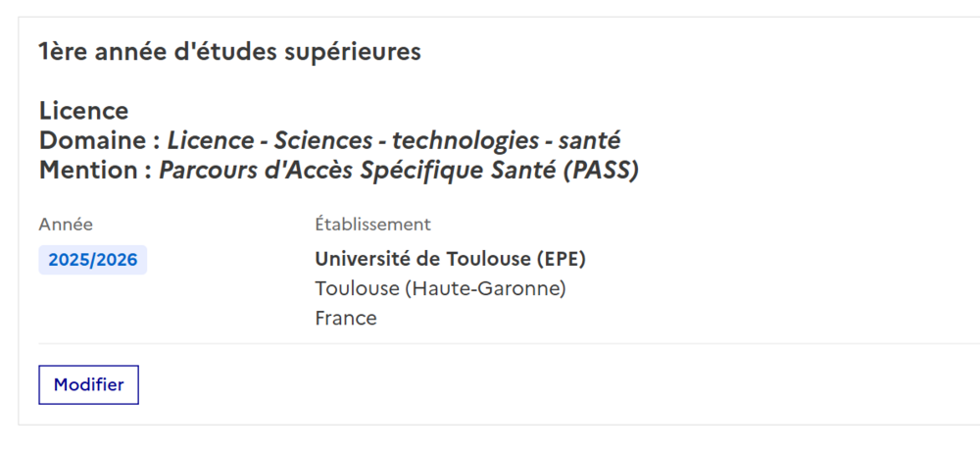Click the Modifier button
Screen dimensions: 980x454
pos(88,384)
